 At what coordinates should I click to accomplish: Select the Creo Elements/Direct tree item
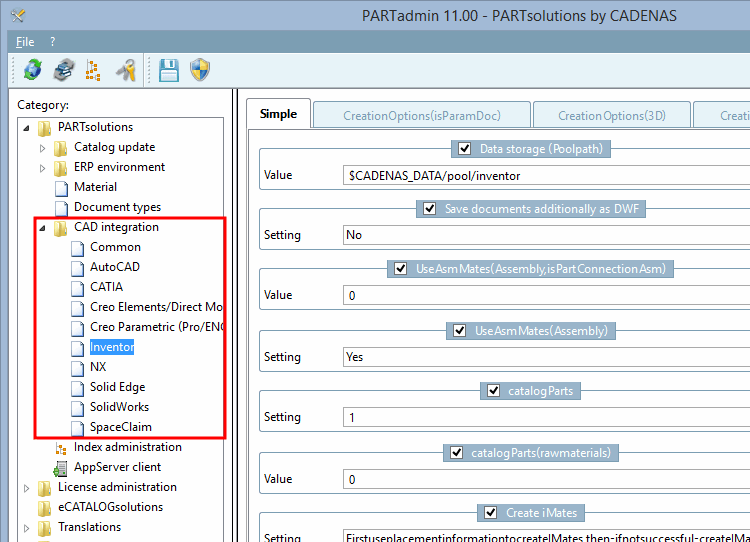[156, 307]
